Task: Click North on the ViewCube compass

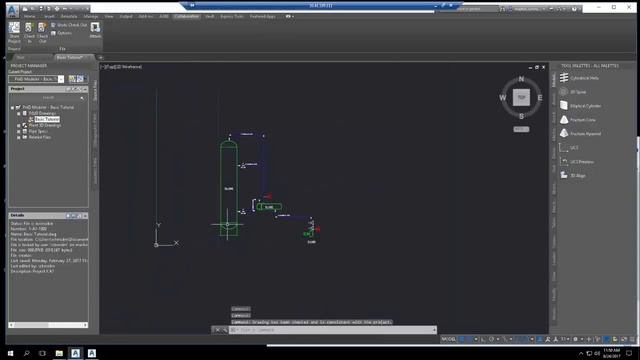Action: 521,79
